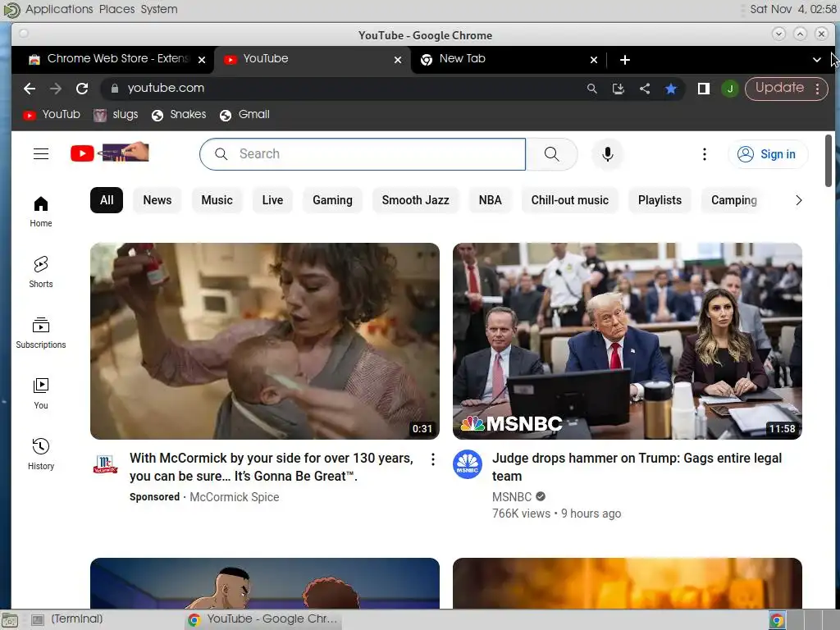Open the McCormick sponsored video title

[272, 467]
